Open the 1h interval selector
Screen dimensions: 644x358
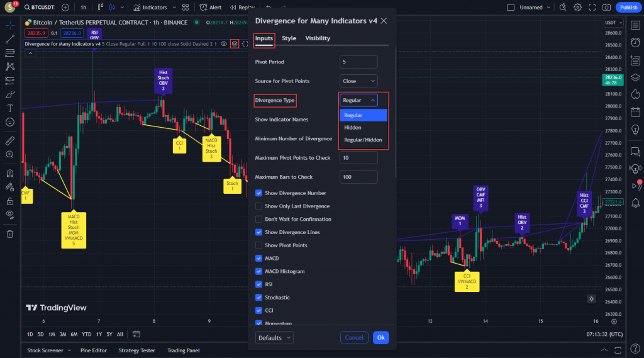pos(84,8)
